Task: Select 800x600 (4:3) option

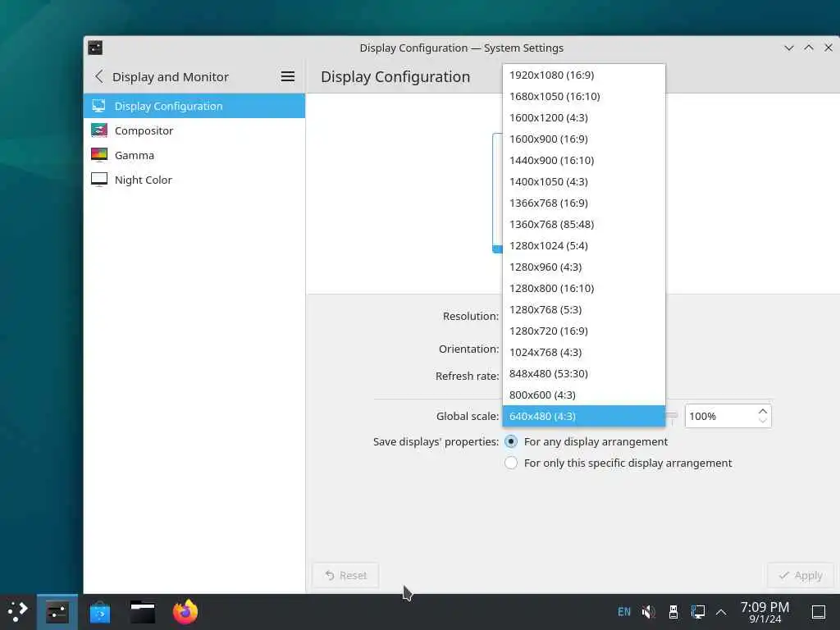Action: (584, 395)
